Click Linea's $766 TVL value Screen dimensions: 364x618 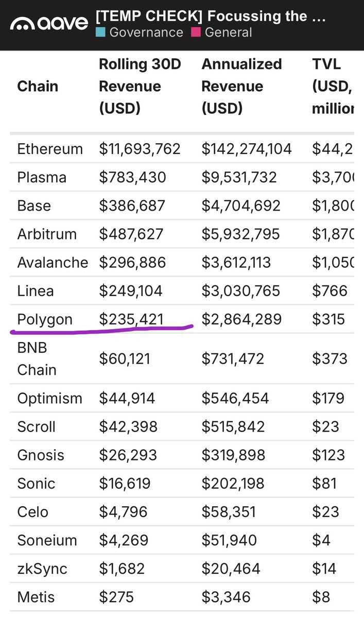coord(330,291)
